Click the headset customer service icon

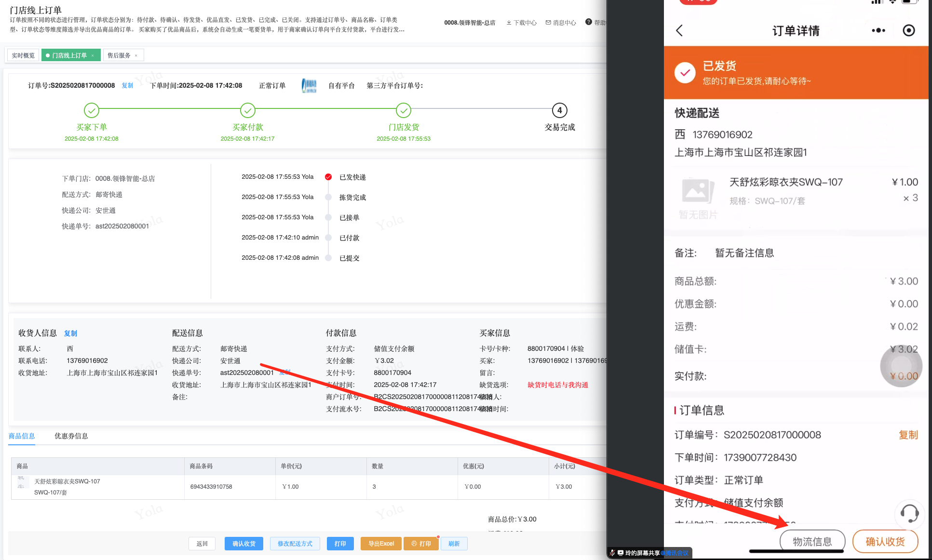[909, 513]
